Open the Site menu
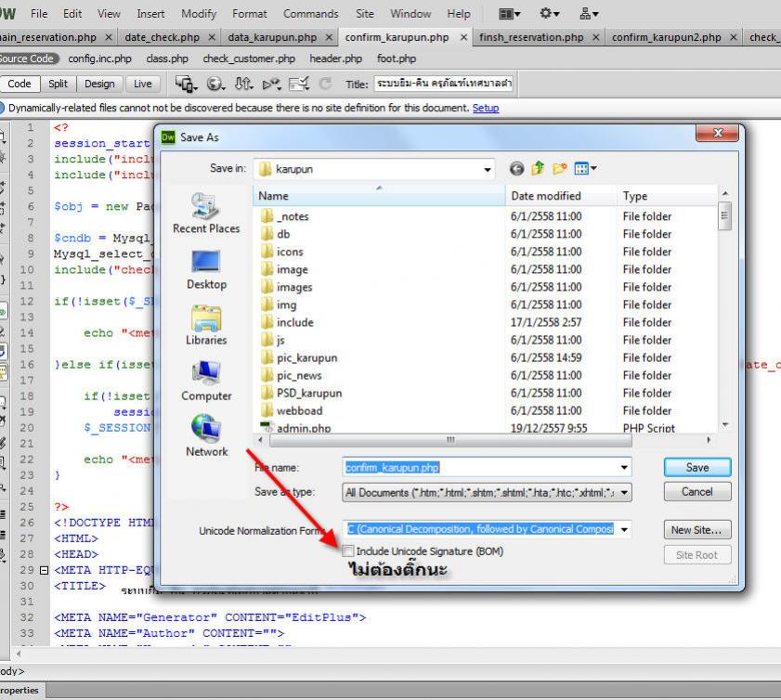 point(365,14)
